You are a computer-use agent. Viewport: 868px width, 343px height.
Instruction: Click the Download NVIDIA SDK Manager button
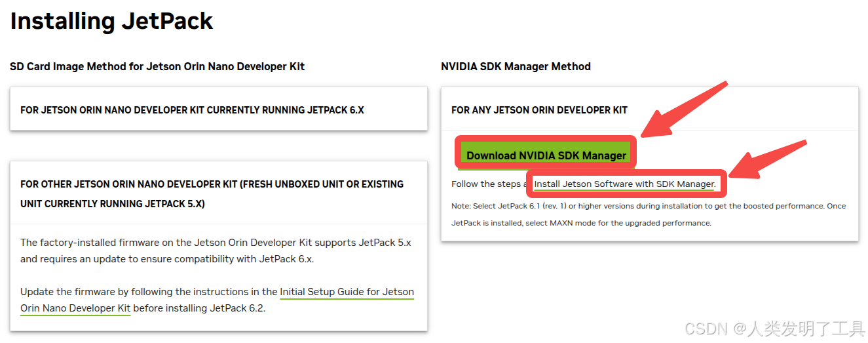tap(546, 155)
